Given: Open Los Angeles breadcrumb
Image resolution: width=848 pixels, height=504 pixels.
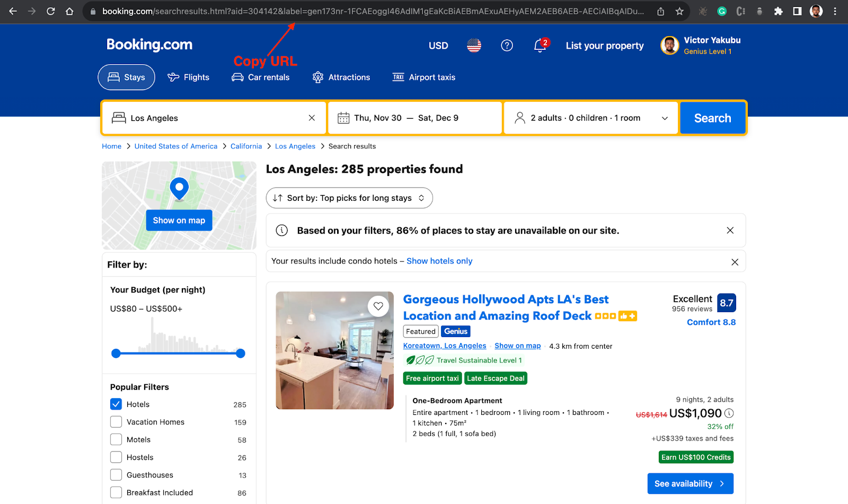Looking at the screenshot, I should click(295, 146).
